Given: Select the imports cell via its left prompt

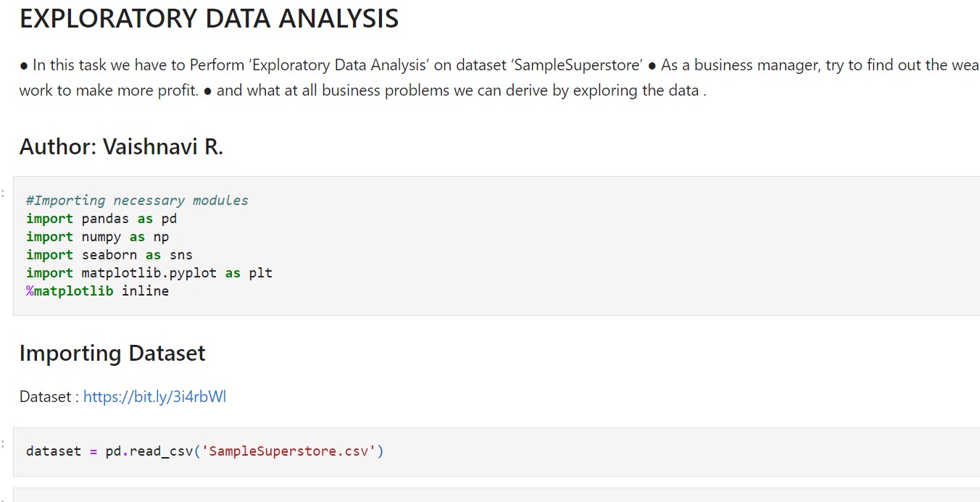Looking at the screenshot, I should (x=4, y=193).
